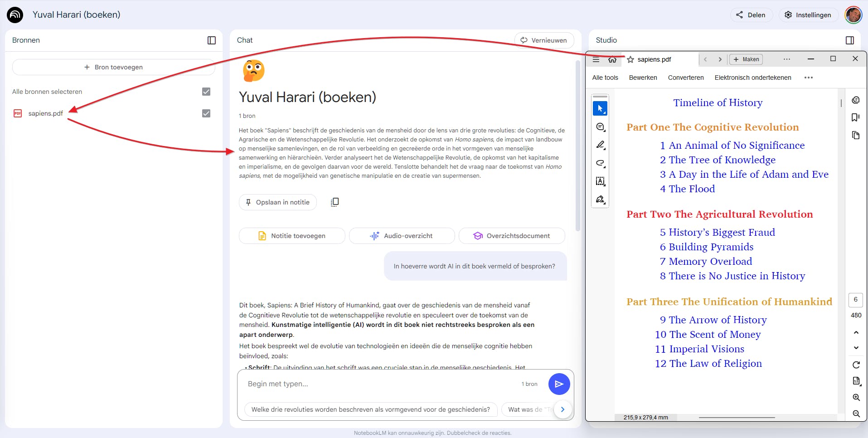Open the sapiens.pdf source in Bronnen
Viewport: 868px width, 438px height.
45,113
